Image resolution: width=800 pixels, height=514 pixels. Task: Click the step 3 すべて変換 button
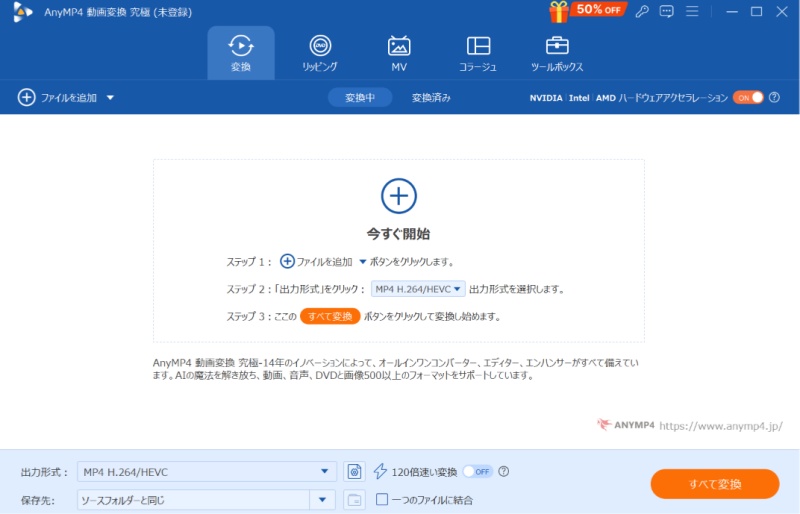pos(330,316)
